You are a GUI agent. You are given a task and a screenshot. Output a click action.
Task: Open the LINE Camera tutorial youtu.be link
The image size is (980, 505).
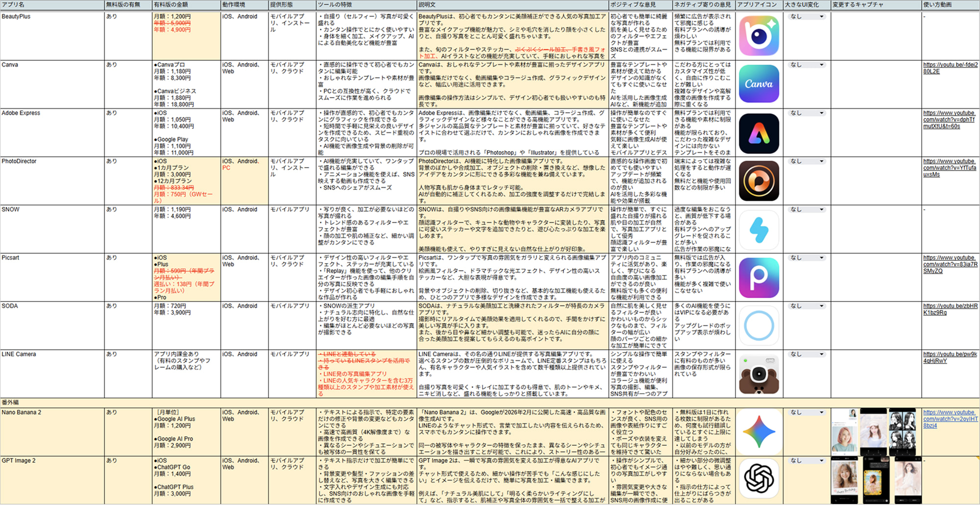click(x=950, y=357)
